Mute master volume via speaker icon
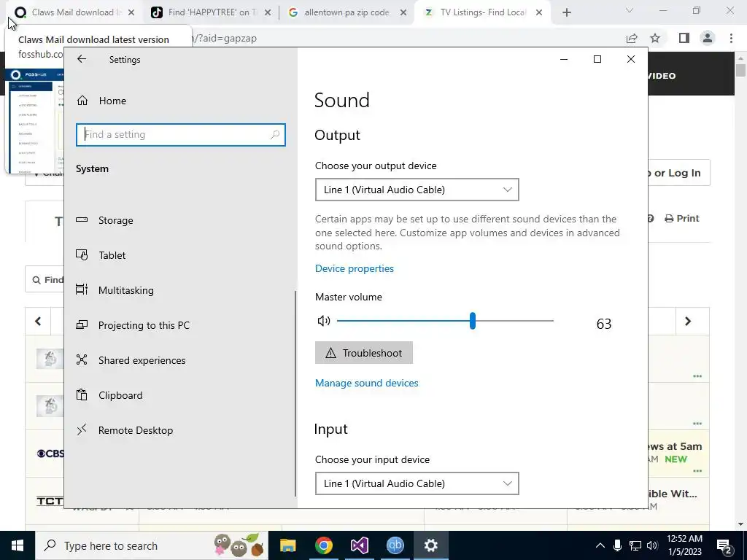Viewport: 747px width, 560px height. pos(324,321)
